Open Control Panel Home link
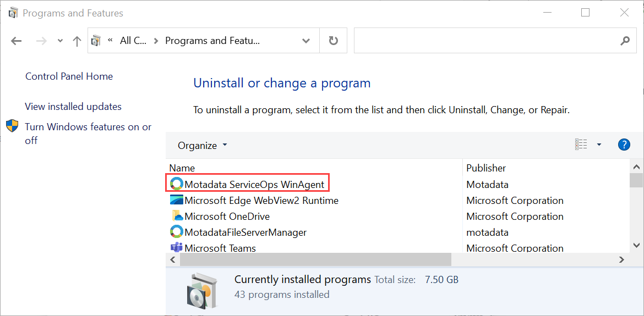 [69, 76]
